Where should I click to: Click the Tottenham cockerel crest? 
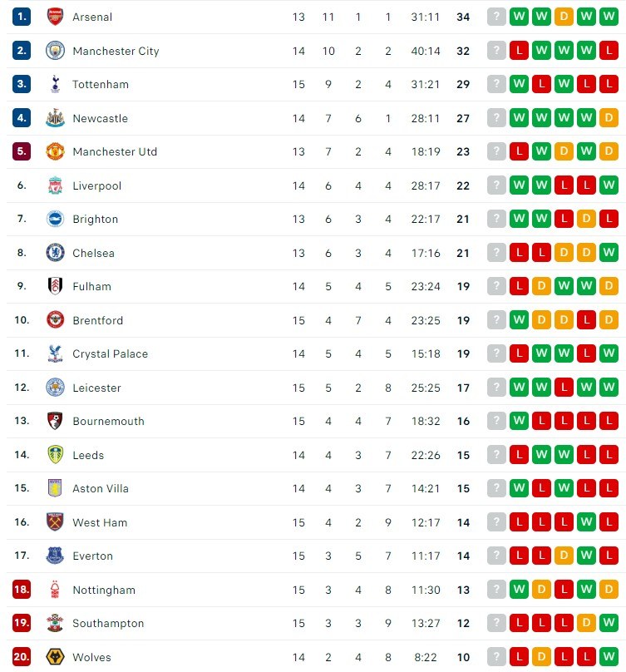coord(55,84)
